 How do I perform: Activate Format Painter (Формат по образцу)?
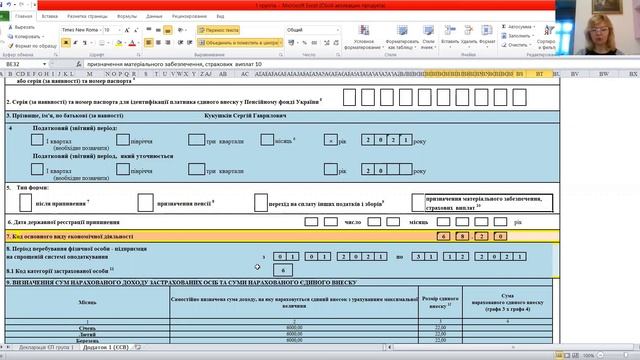(x=32, y=46)
